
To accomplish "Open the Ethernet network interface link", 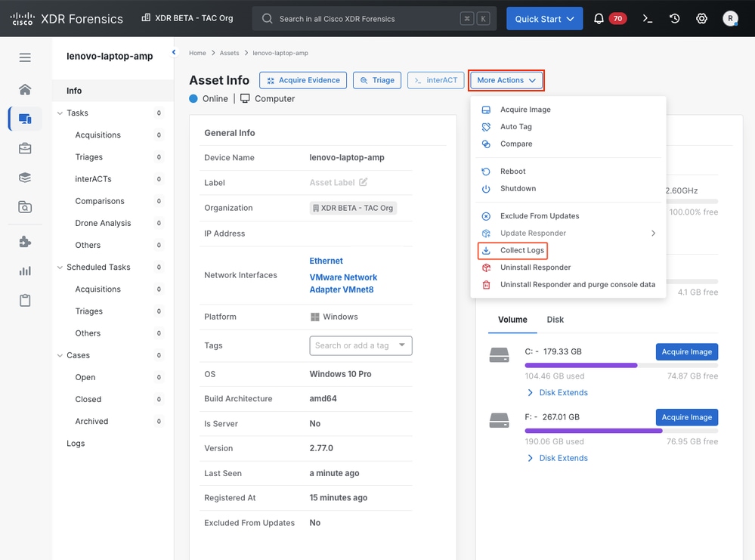I will pos(326,261).
